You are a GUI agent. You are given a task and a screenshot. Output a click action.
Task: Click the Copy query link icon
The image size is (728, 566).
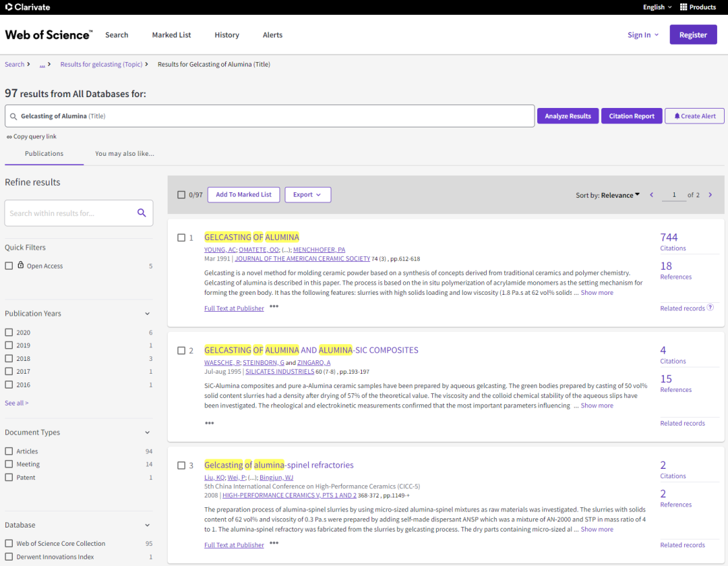pyautogui.click(x=9, y=137)
